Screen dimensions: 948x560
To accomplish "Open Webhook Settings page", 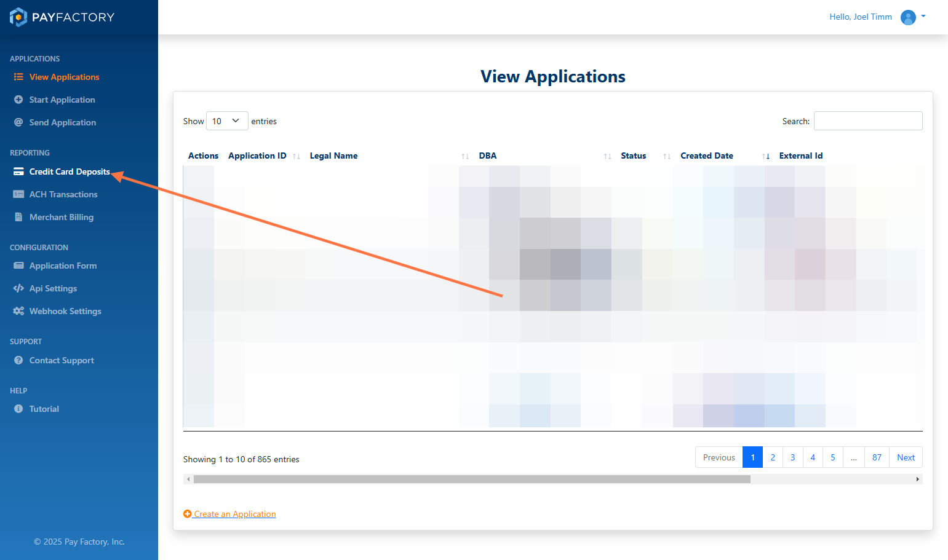I will point(65,311).
